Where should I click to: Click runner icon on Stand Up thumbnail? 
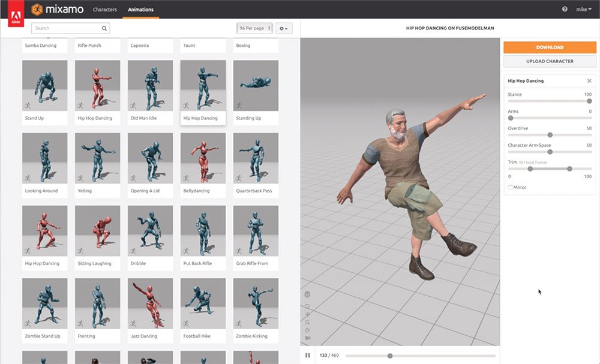(28, 106)
